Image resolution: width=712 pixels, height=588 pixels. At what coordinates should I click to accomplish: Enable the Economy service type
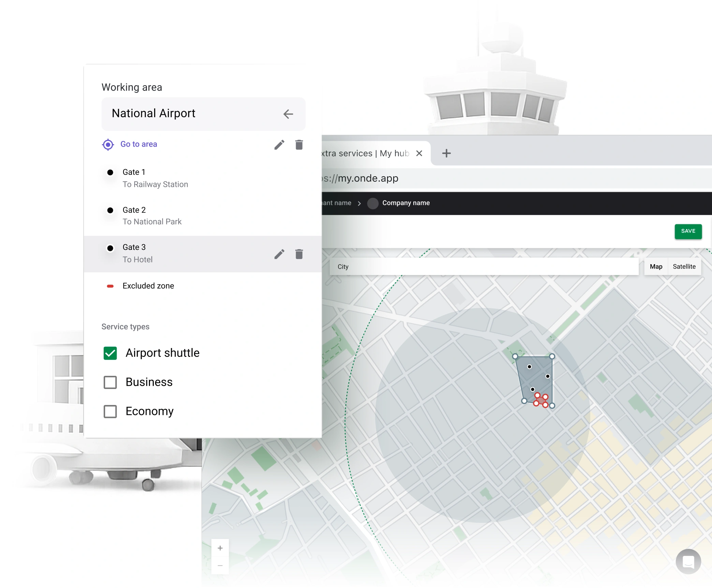pyautogui.click(x=110, y=411)
